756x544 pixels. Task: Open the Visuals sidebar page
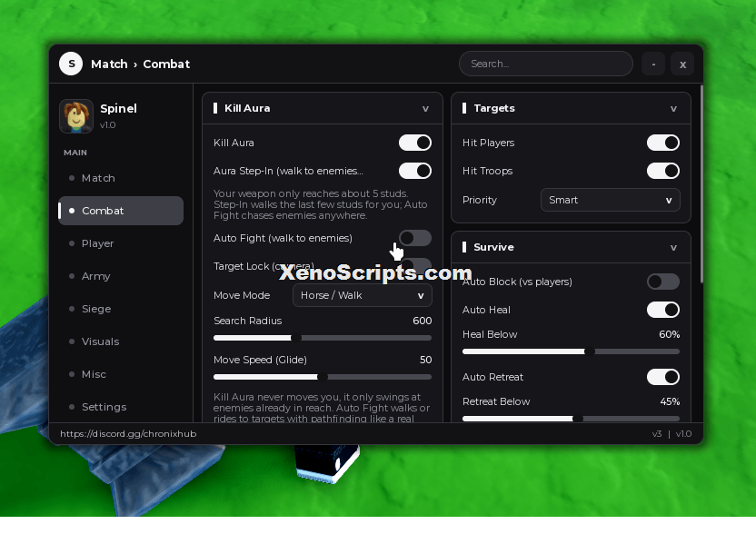(x=121, y=341)
